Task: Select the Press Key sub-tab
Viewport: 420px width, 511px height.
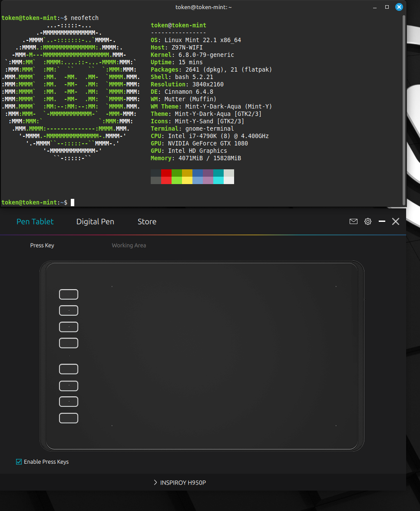Action: [x=42, y=245]
